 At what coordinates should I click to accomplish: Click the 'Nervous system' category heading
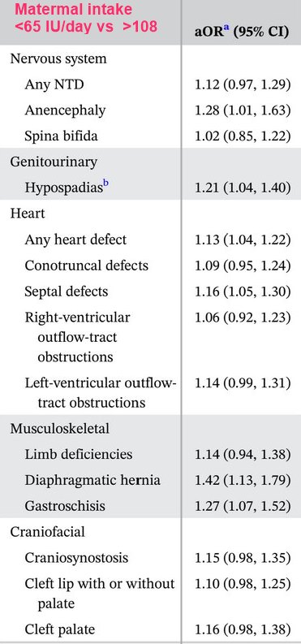pyautogui.click(x=58, y=58)
